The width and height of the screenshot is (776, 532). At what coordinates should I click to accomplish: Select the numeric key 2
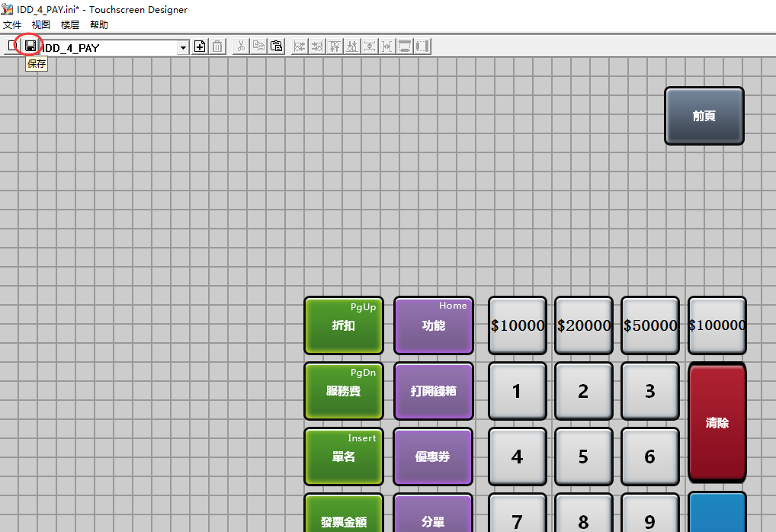tap(583, 391)
